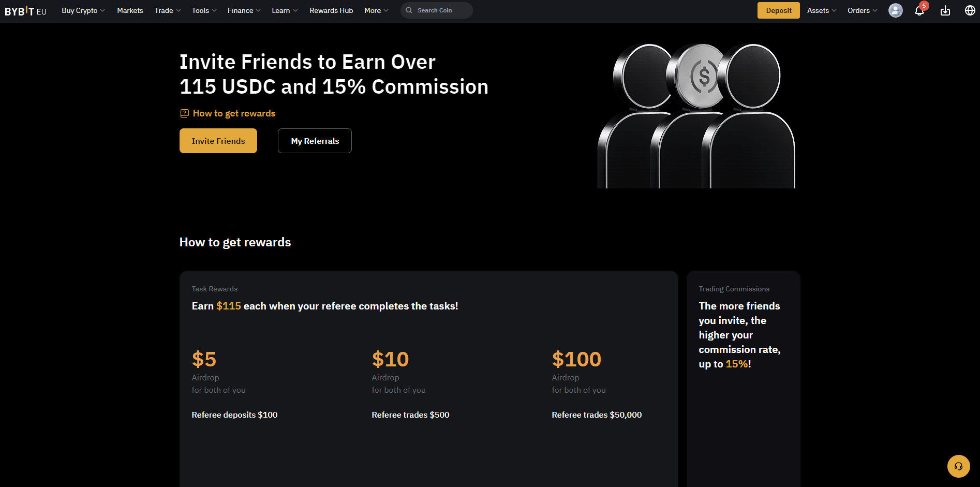Image resolution: width=980 pixels, height=487 pixels.
Task: Expand the Orders dropdown
Action: [x=862, y=10]
